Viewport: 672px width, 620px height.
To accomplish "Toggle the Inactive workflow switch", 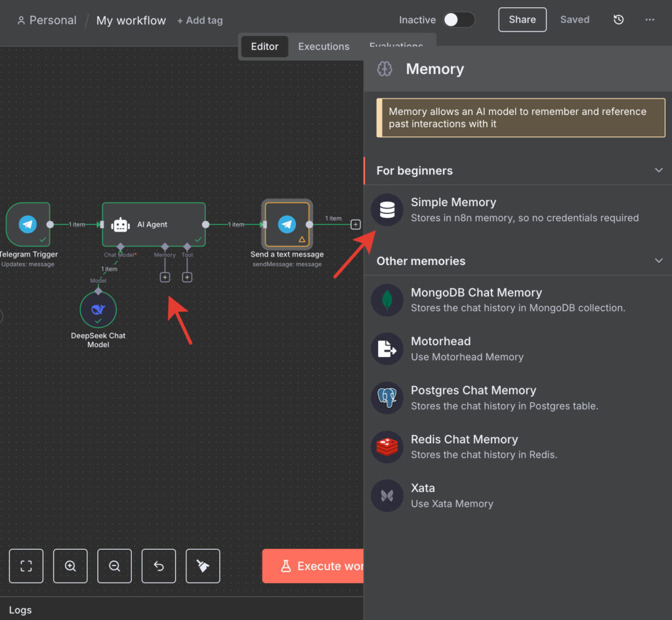I will pos(458,20).
